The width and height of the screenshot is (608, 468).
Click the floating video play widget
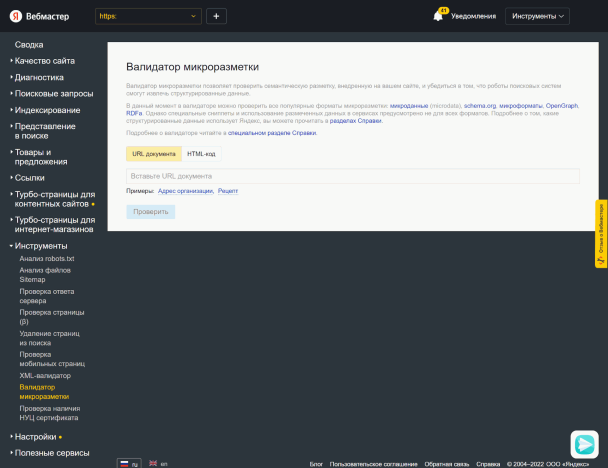pyautogui.click(x=584, y=443)
